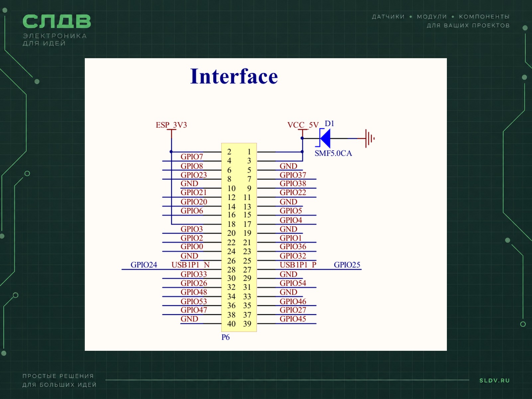The width and height of the screenshot is (532, 399).
Task: Select the GPIO26 net label
Action: (x=194, y=283)
